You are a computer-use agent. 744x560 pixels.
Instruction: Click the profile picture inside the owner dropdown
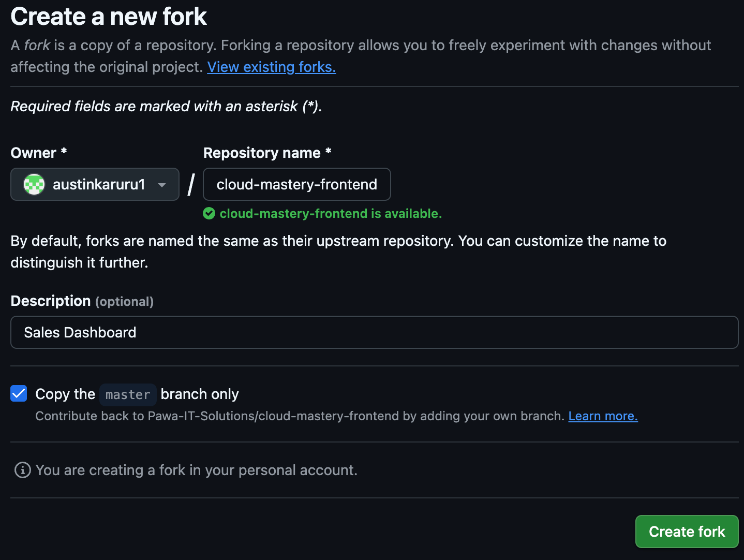coord(34,184)
